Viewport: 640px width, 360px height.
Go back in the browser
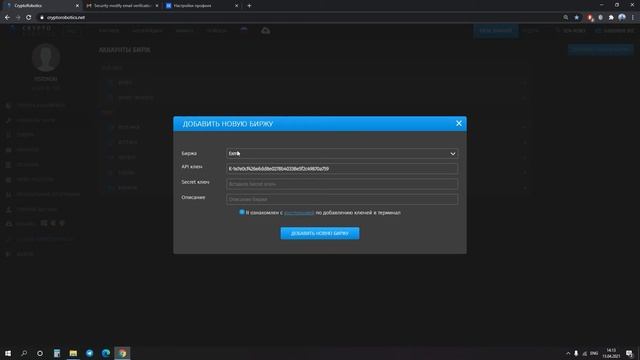pos(7,18)
